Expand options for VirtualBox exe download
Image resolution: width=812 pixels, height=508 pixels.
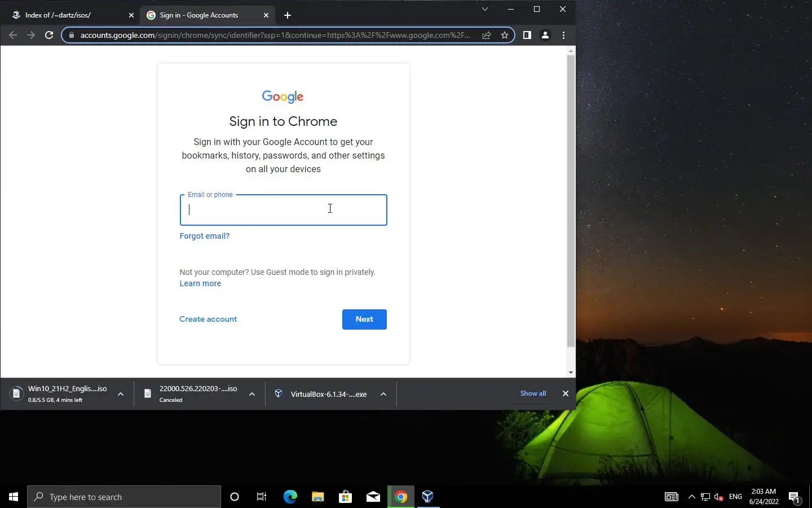383,394
